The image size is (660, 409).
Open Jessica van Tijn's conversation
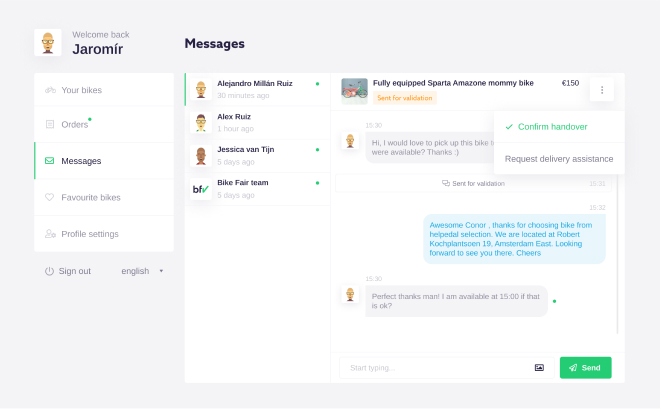[257, 155]
